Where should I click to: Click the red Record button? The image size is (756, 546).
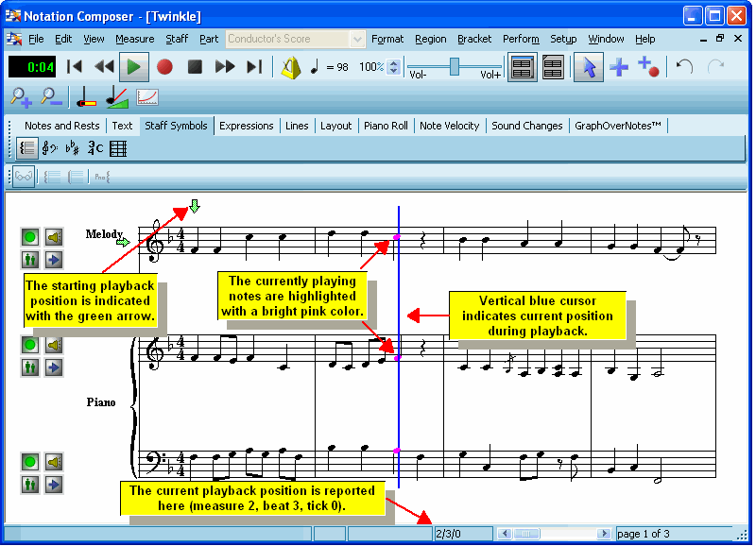click(163, 67)
